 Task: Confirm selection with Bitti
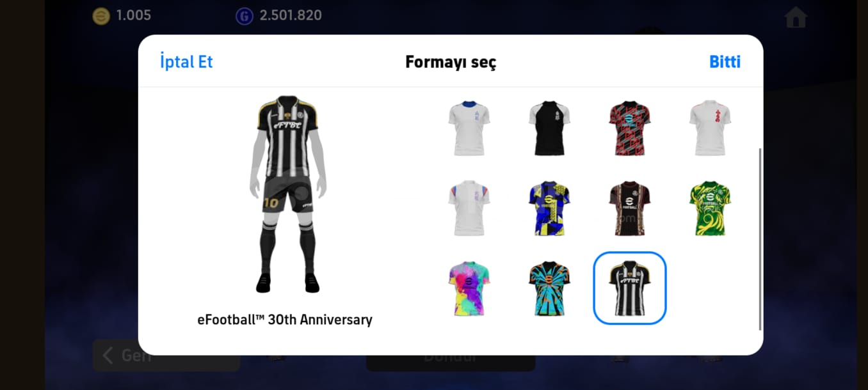[725, 62]
